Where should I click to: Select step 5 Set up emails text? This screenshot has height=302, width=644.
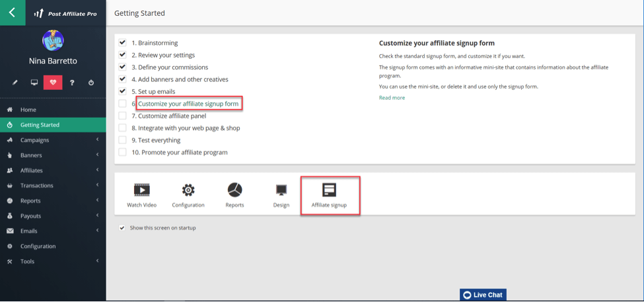pos(153,92)
